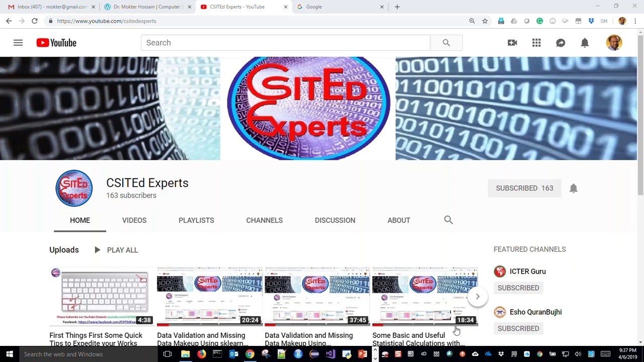The height and width of the screenshot is (362, 644).
Task: Open a new browser tab
Action: coord(397,7)
